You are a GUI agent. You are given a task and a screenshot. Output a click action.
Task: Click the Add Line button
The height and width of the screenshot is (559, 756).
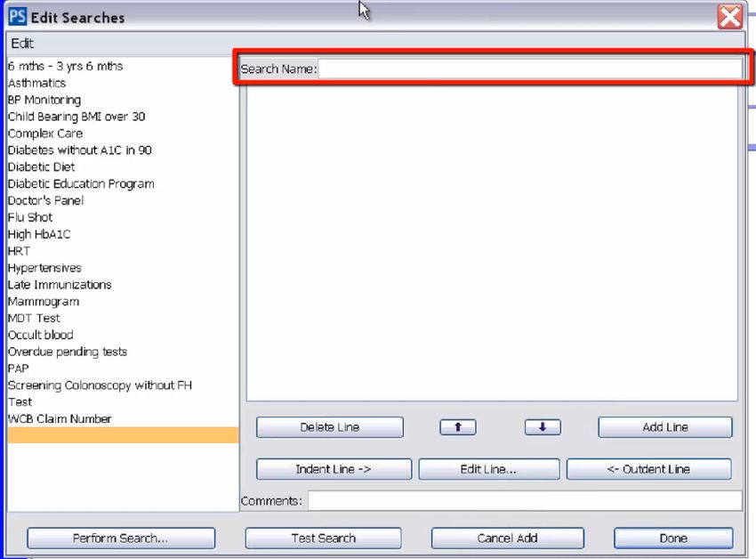[665, 427]
